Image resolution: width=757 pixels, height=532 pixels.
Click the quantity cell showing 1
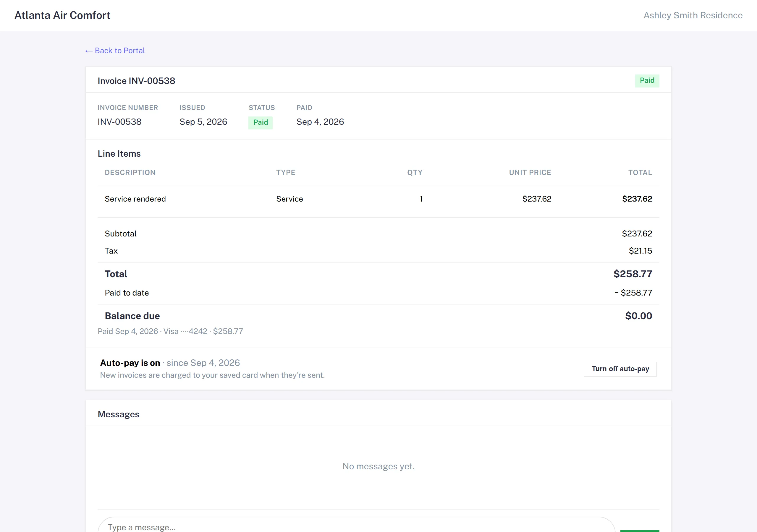(421, 199)
